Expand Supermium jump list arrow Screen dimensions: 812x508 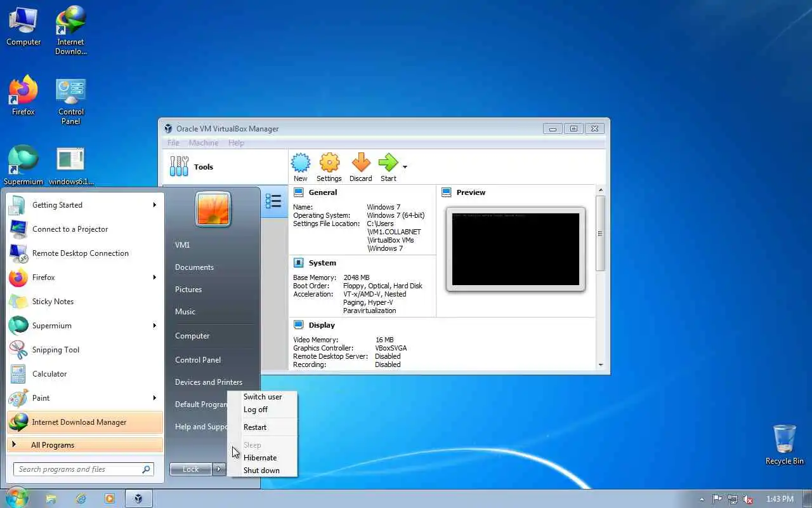coord(154,325)
